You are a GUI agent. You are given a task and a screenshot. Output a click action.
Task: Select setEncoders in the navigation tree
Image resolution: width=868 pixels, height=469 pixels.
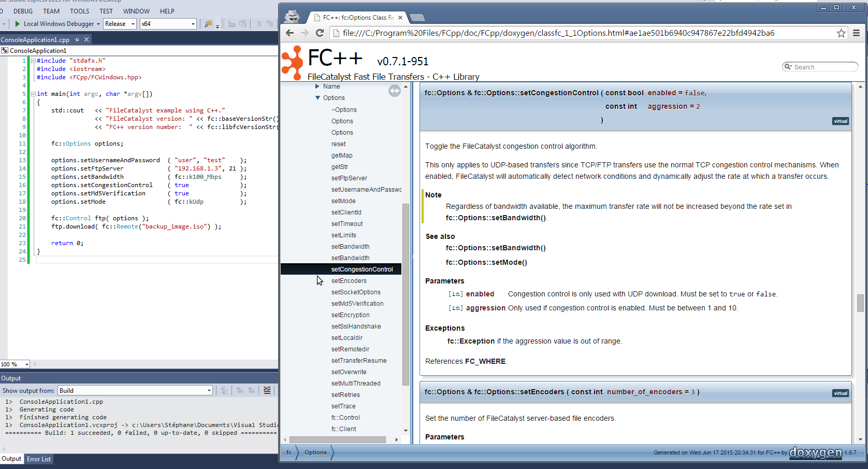pyautogui.click(x=349, y=281)
